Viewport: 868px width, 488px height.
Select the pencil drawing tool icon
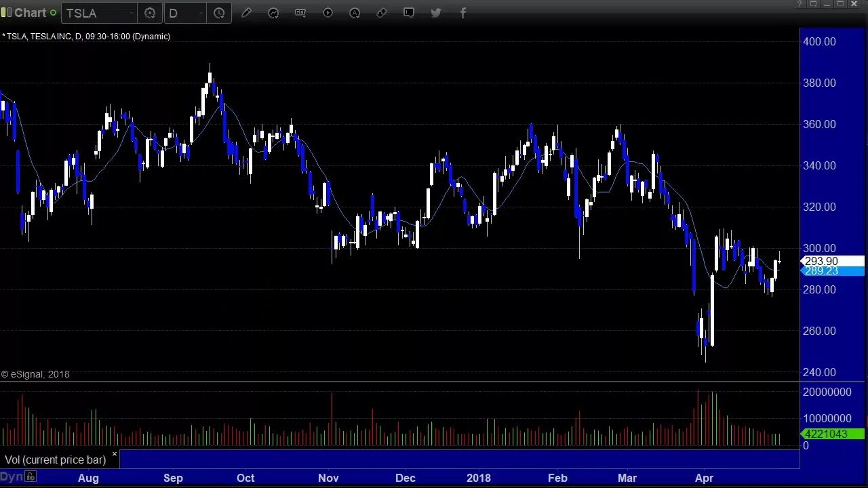coord(246,13)
